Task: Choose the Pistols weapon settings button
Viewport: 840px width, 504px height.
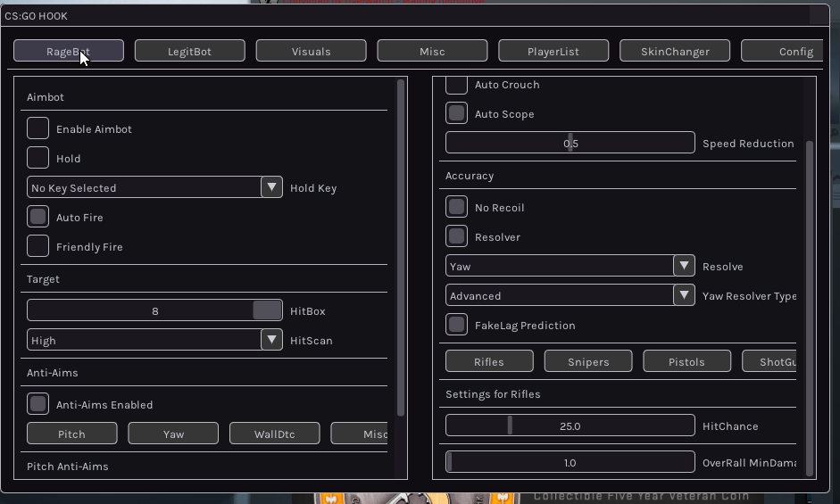Action: click(686, 361)
